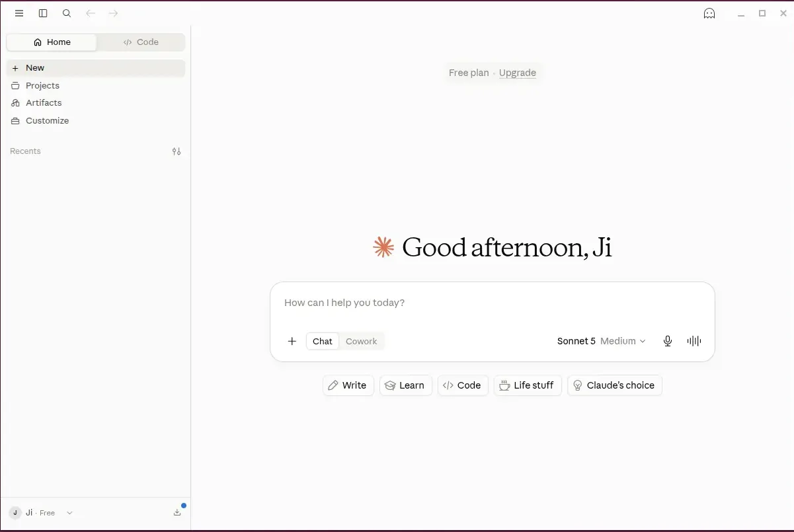The image size is (794, 532).
Task: Click the Life stuff button
Action: click(x=528, y=386)
